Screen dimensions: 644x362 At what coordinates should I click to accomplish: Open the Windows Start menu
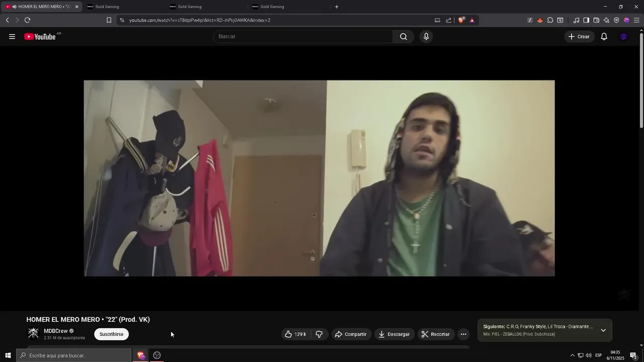8,355
